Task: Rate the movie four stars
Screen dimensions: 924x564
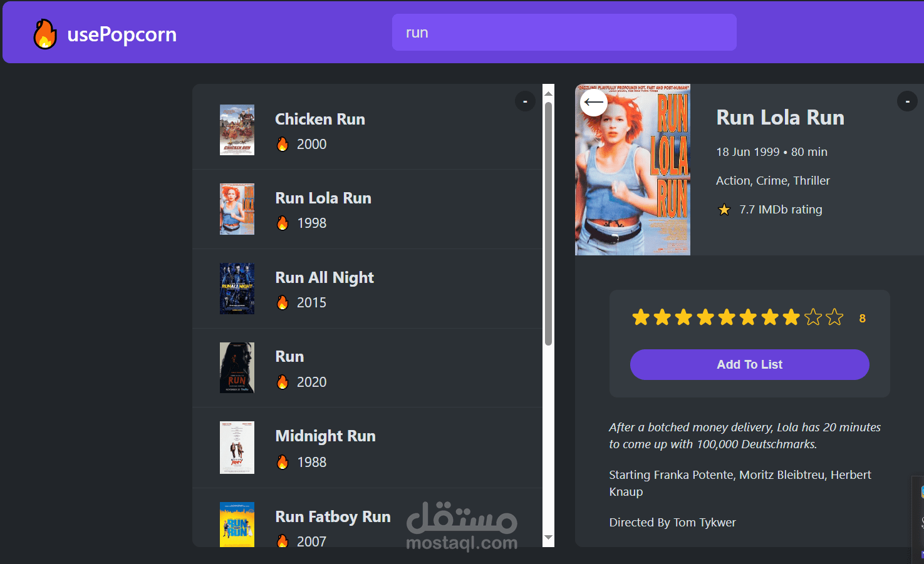Action: (x=705, y=317)
